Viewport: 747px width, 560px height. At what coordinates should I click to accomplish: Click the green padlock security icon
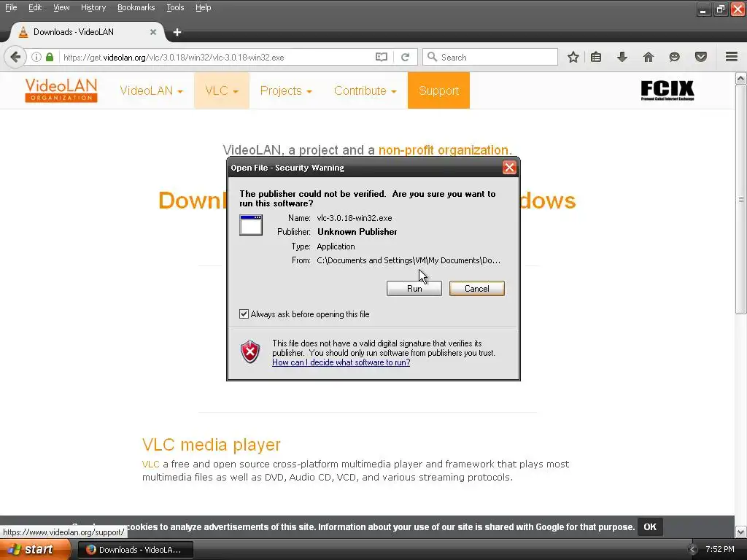point(50,57)
